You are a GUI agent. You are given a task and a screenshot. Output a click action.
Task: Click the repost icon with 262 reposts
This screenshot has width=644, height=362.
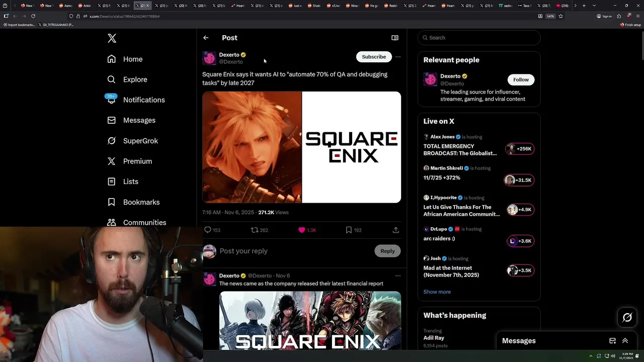pyautogui.click(x=255, y=230)
